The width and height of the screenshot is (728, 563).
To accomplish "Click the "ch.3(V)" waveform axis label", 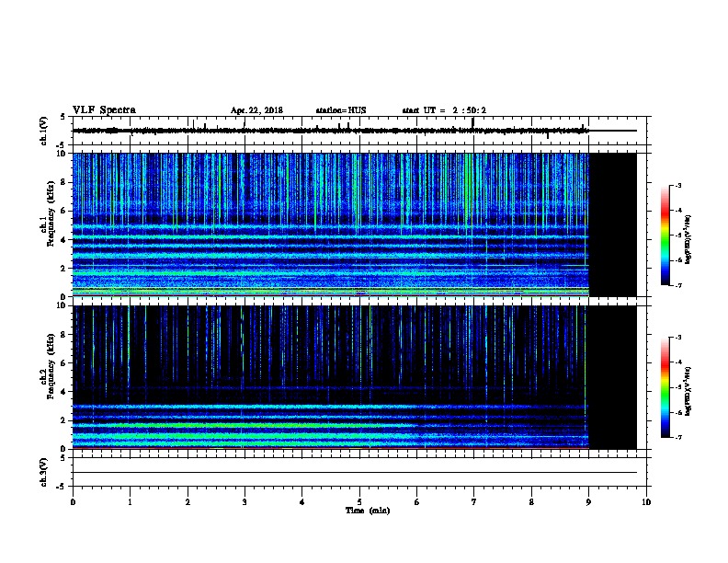I will click(x=44, y=472).
